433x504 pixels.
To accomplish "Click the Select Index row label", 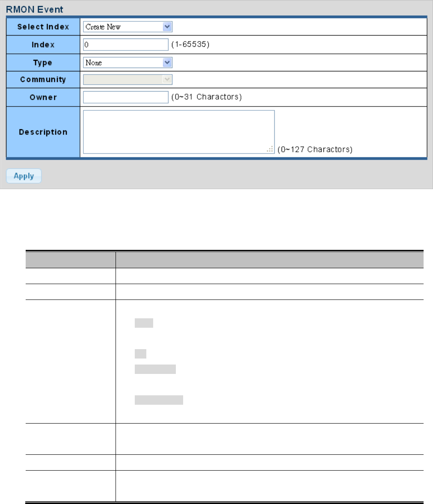I will [43, 27].
